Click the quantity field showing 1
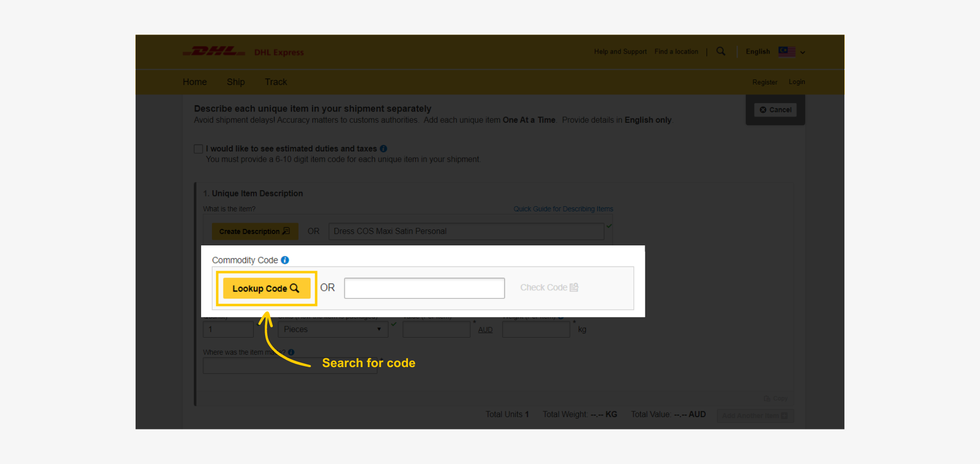Image resolution: width=980 pixels, height=464 pixels. 228,329
